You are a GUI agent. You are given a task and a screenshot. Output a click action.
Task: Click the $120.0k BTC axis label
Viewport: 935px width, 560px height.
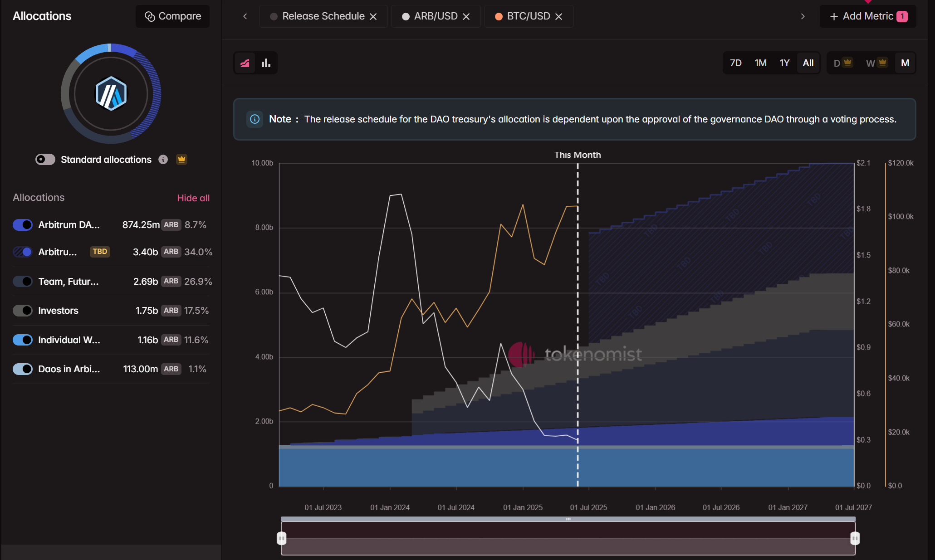[901, 163]
